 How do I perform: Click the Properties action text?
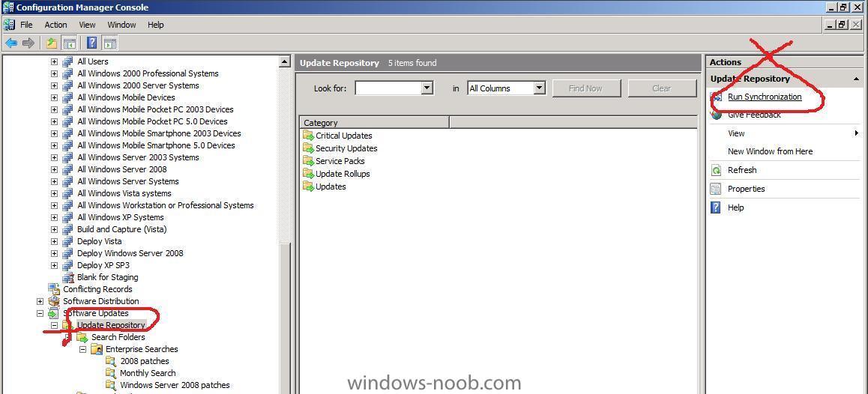[747, 190]
